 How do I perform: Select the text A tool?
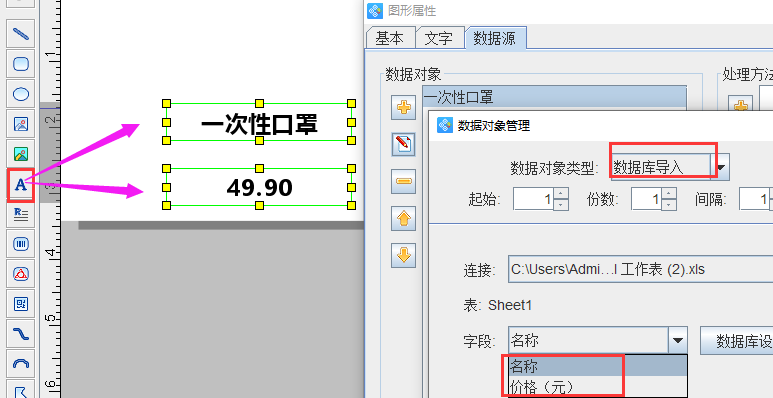[x=21, y=185]
